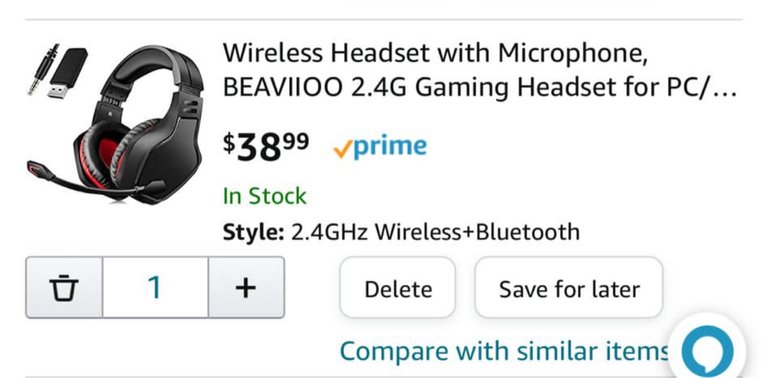Tap the audio jack cable in photo
768x378 pixels.
click(x=43, y=69)
